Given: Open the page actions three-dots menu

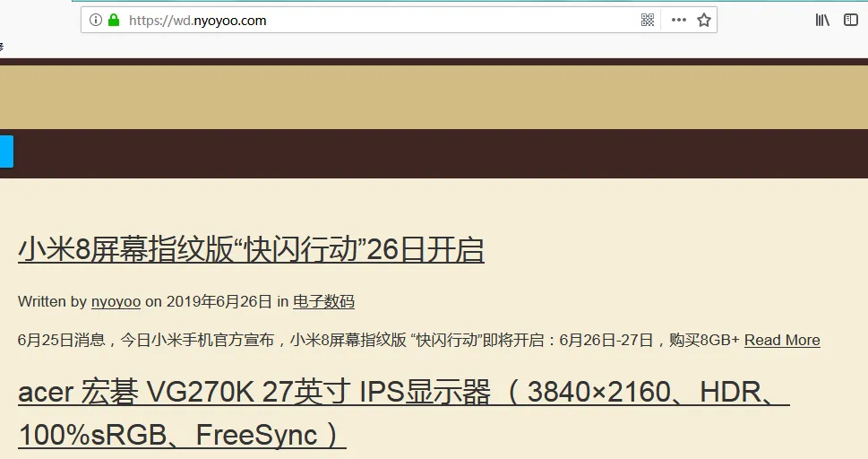Looking at the screenshot, I should (679, 20).
